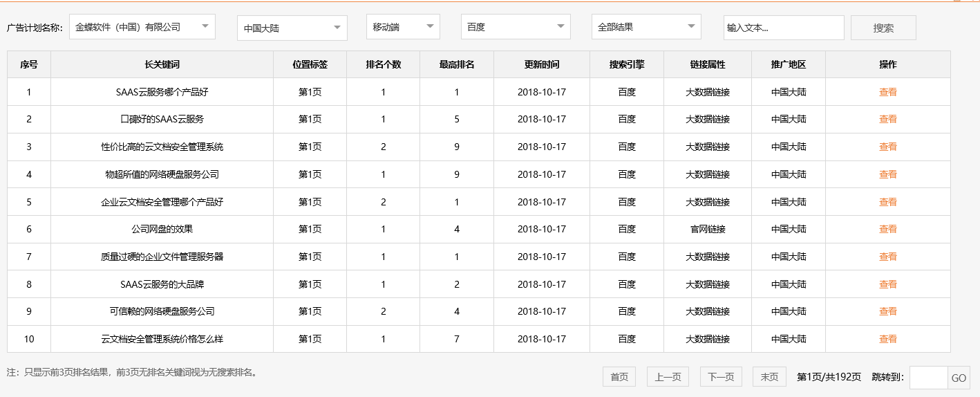
Task: Select keyword 口碑好的SAAS云服务
Action: click(162, 119)
